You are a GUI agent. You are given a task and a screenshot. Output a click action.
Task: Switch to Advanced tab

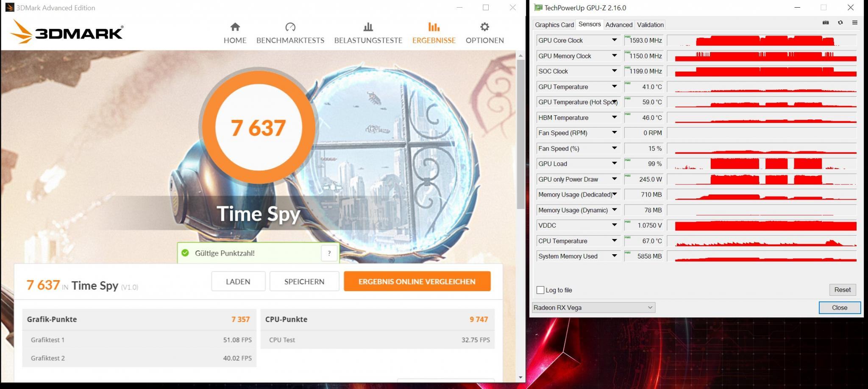619,25
